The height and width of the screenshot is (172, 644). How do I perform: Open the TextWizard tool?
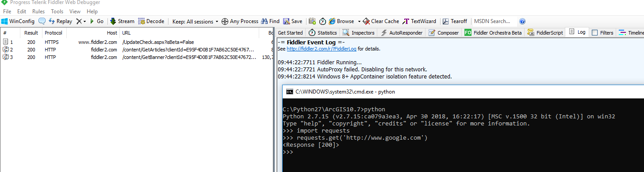[x=419, y=21]
